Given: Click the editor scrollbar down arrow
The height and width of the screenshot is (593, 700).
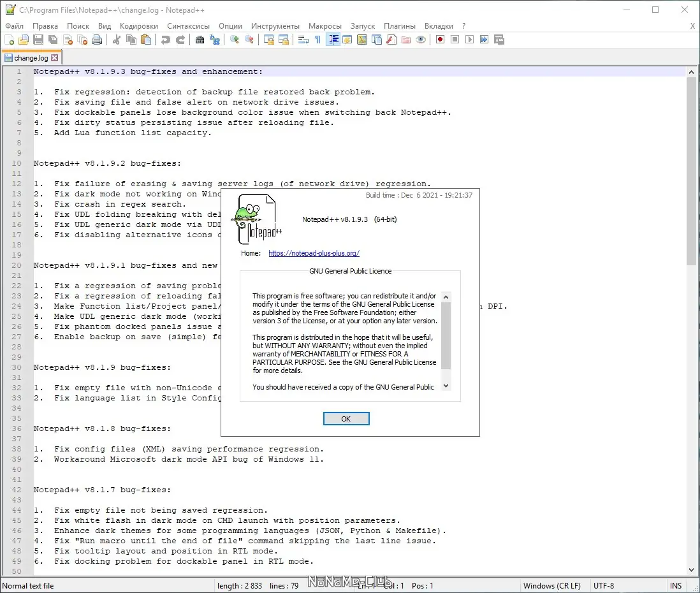Looking at the screenshot, I should [691, 570].
